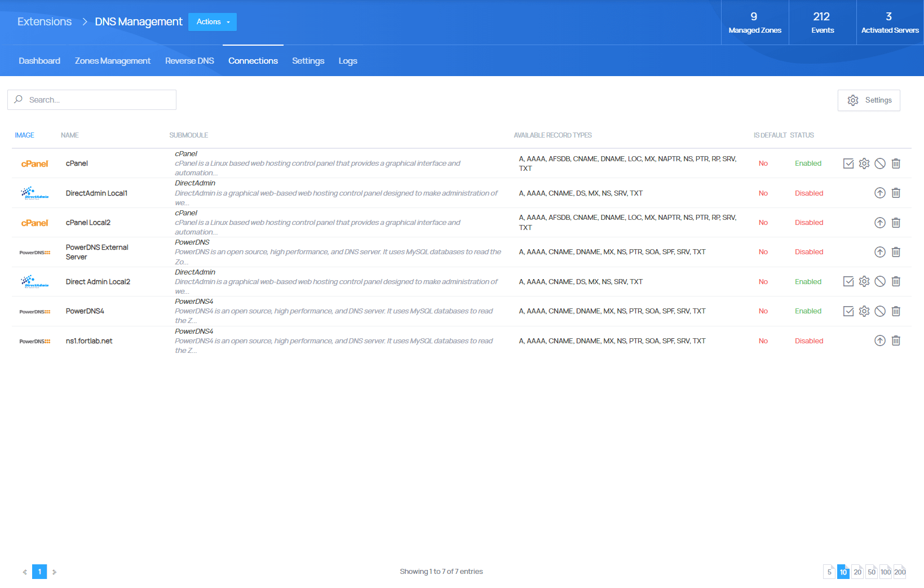The height and width of the screenshot is (588, 924).
Task: Enable DirectAdmin Local1 with up-arrow icon
Action: click(880, 193)
